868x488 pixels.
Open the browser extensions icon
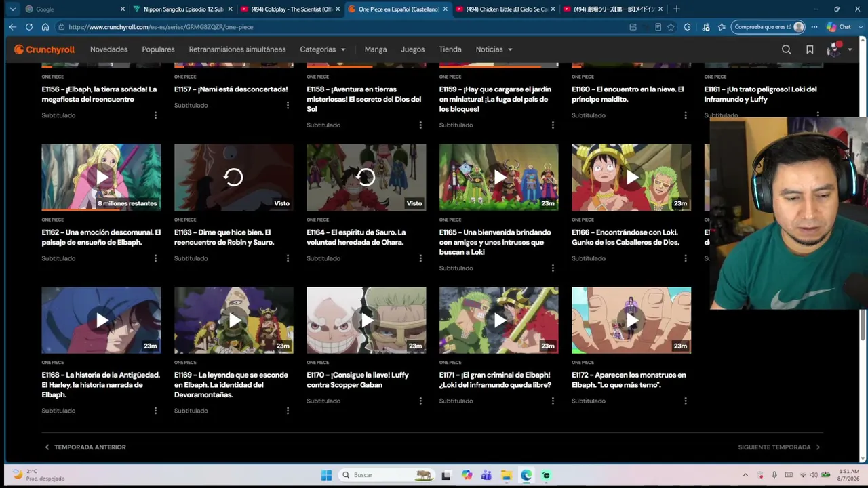point(687,27)
